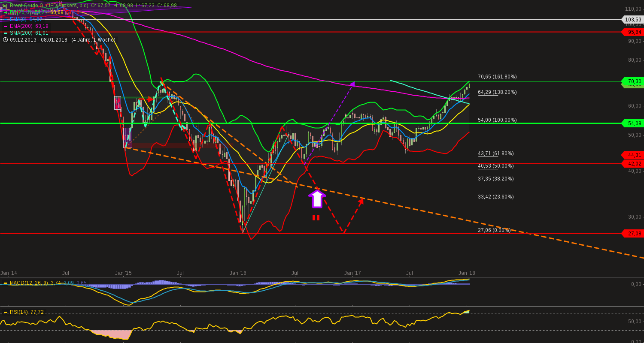Viewport: 644px width, 343px height.
Task: Click the cyan legend marker of SMA(200)
Action: 5,33
